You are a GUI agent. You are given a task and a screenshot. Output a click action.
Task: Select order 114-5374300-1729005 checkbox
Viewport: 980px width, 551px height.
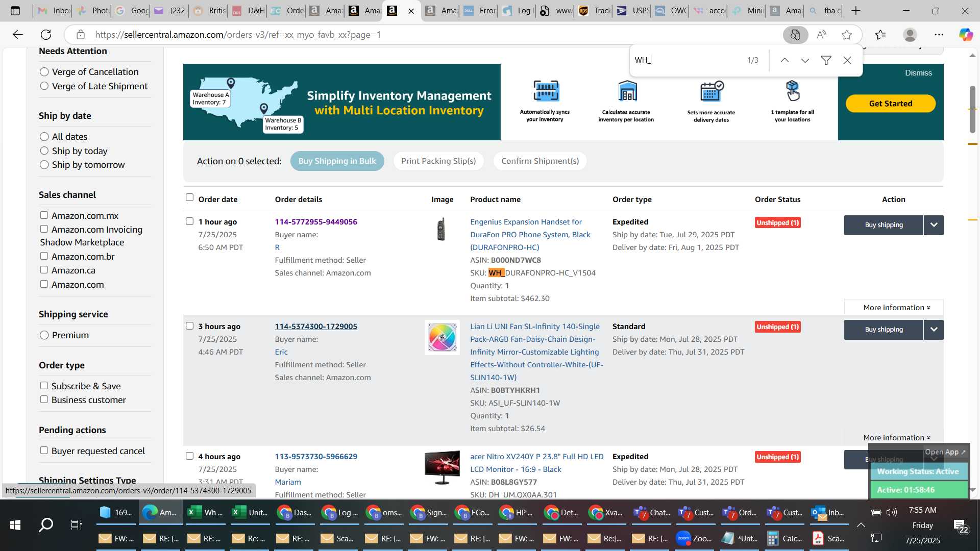coord(189,326)
